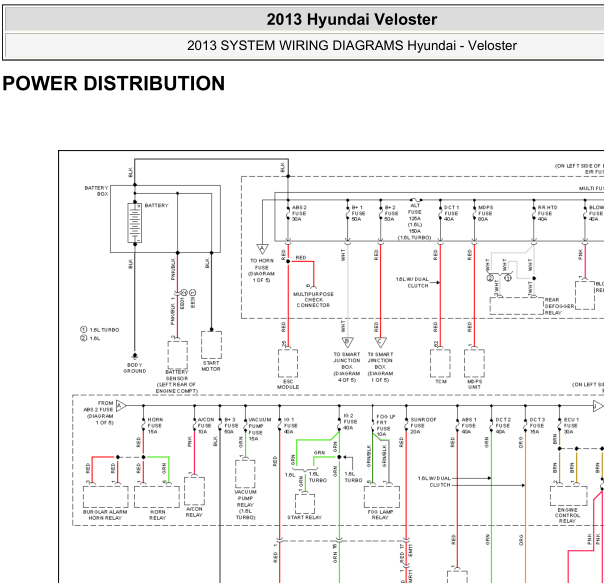Click the '2013 Hyundai Veloster' title heading

(x=352, y=19)
